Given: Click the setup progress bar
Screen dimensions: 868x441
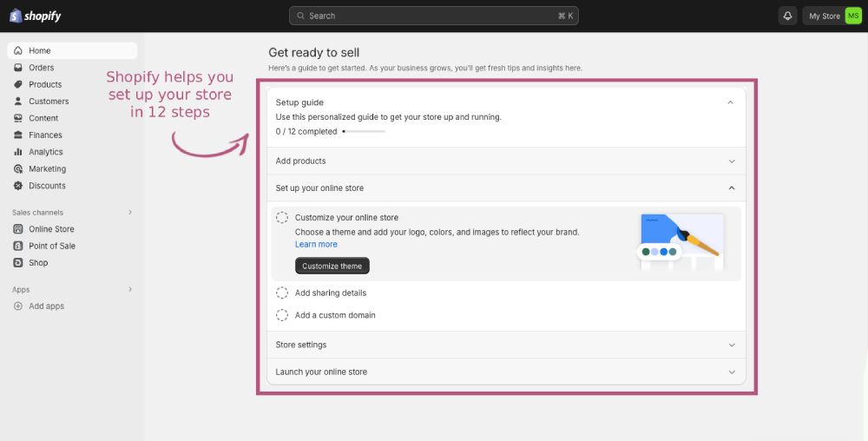Looking at the screenshot, I should click(364, 132).
